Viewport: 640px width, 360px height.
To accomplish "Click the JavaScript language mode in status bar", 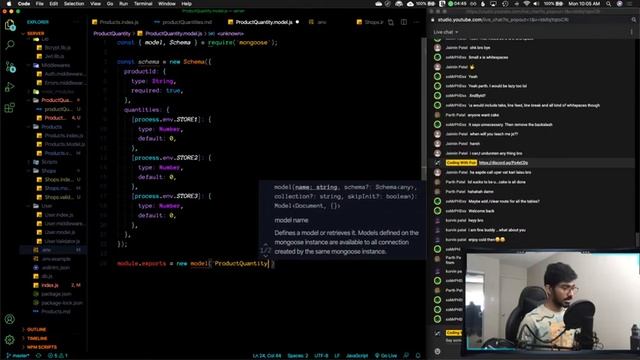I will pos(357,356).
